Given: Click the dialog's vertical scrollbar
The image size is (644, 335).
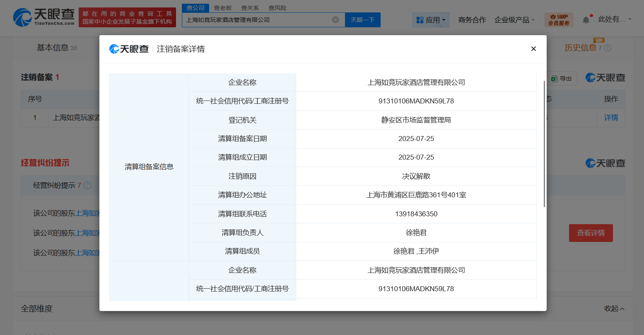Looking at the screenshot, I should 544,144.
